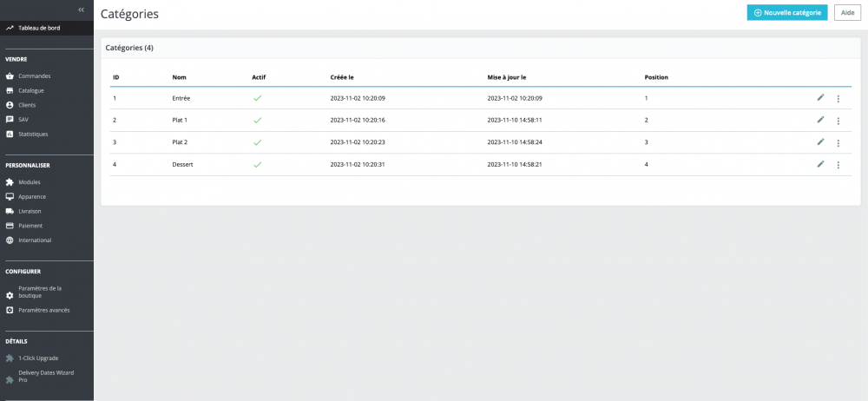868x401 pixels.
Task: Toggle active status of Plat 2
Action: (x=258, y=142)
